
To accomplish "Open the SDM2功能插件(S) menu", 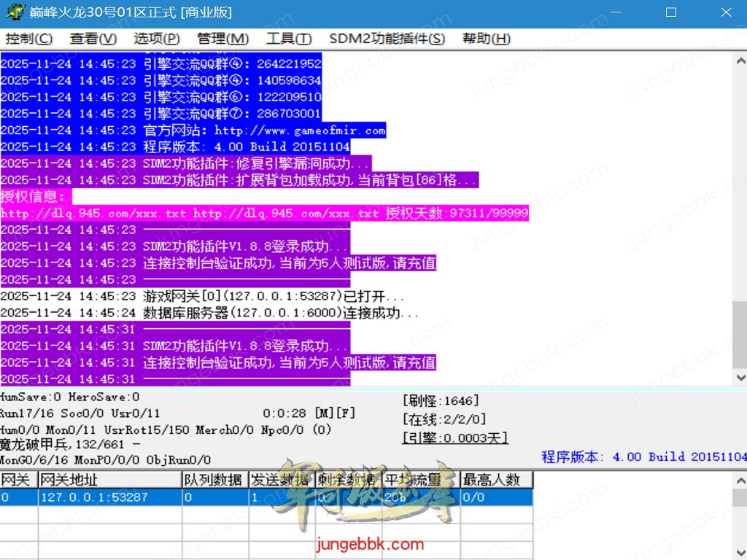I will click(x=387, y=39).
